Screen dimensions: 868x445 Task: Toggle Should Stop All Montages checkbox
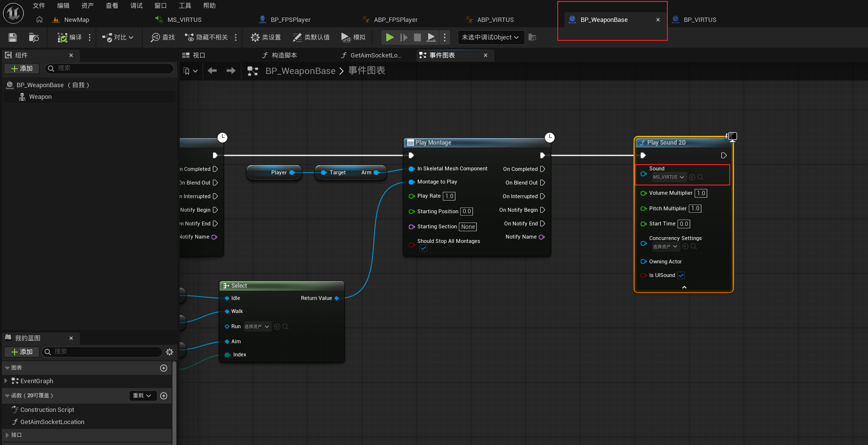click(x=423, y=248)
